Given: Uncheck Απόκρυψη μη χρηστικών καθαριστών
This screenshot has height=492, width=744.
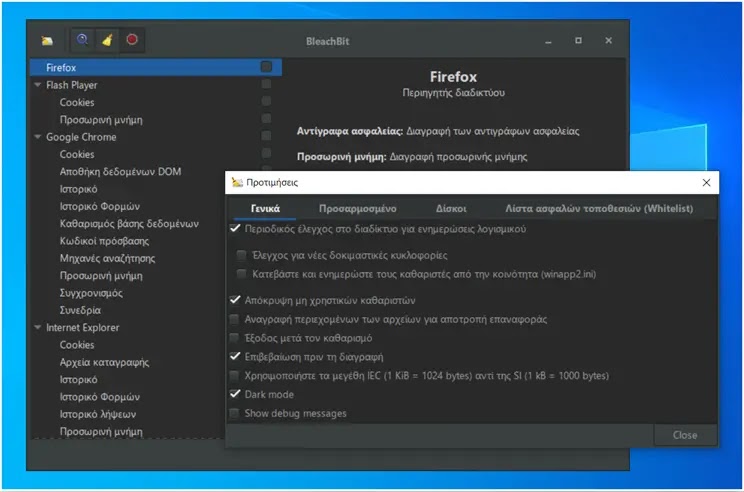Looking at the screenshot, I should pos(235,300).
